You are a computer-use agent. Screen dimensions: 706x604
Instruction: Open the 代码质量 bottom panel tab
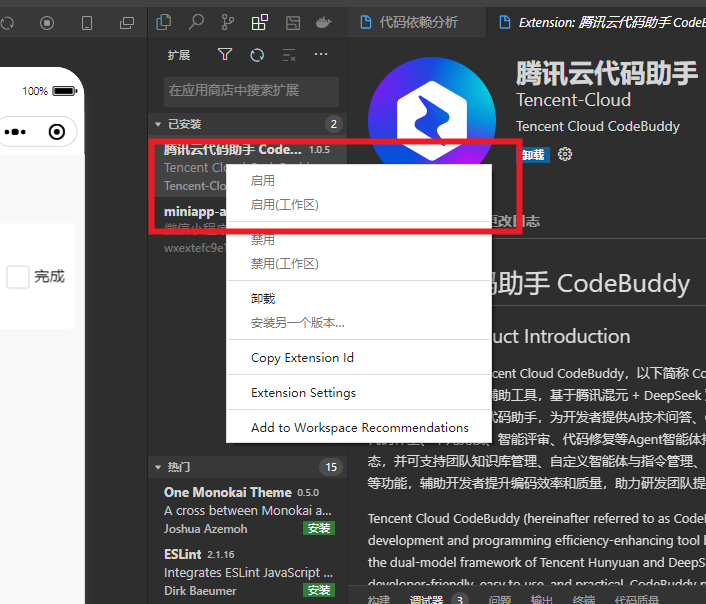[637, 599]
